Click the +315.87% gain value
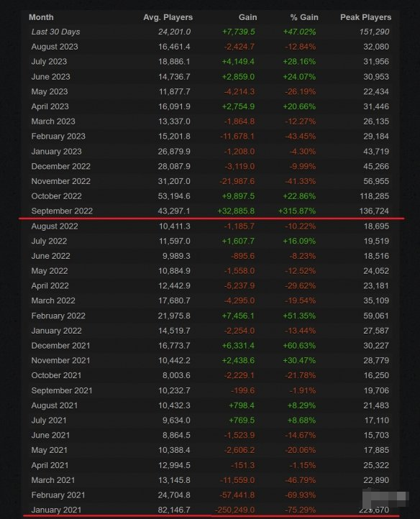Viewport: 420px width, 519px height. [x=297, y=211]
